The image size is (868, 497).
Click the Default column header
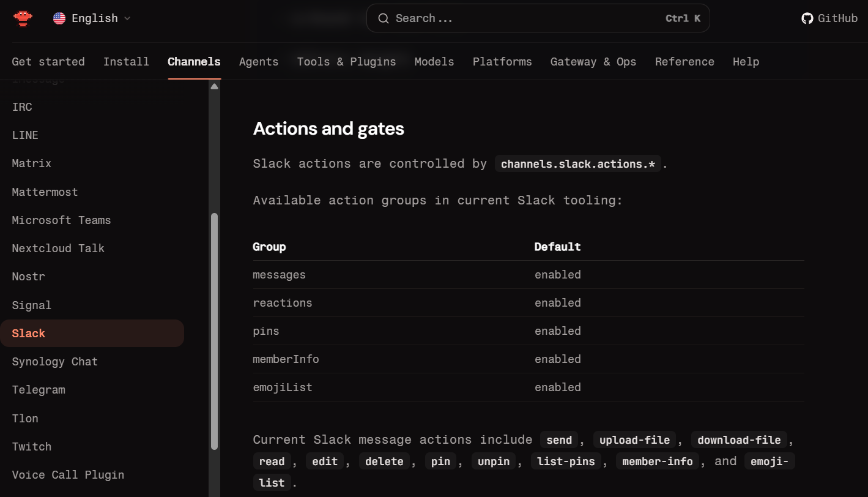click(x=557, y=247)
